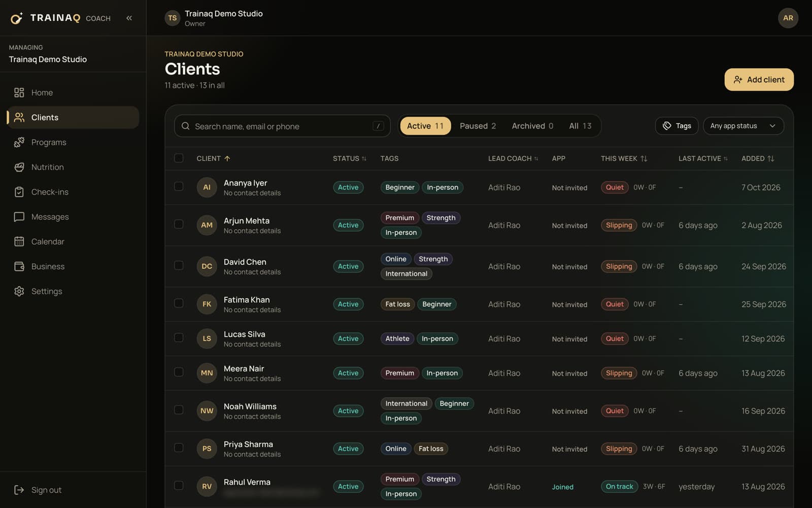
Task: Collapse the sidebar with double-chevron icon
Action: pyautogui.click(x=129, y=18)
